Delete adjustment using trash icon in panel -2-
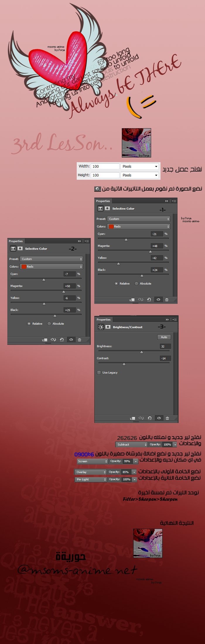This screenshot has height=644, width=205. (79, 340)
